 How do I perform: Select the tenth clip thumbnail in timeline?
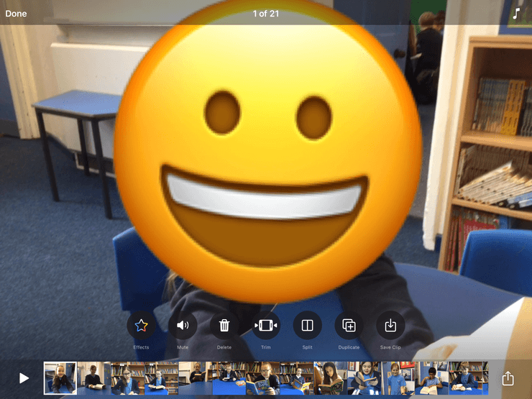point(364,378)
